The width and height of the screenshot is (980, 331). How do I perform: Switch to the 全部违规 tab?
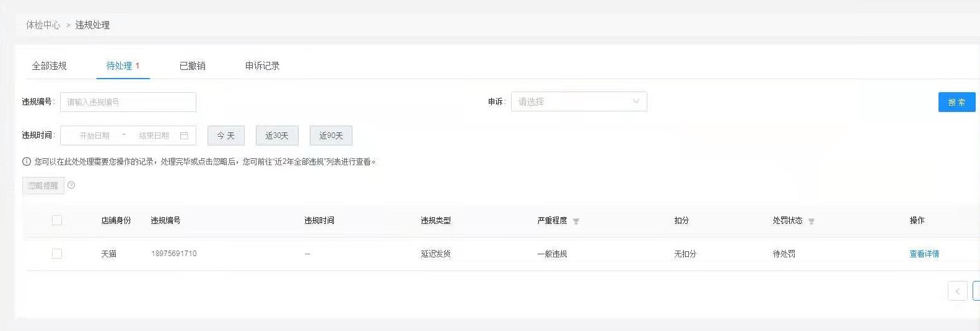click(x=49, y=66)
